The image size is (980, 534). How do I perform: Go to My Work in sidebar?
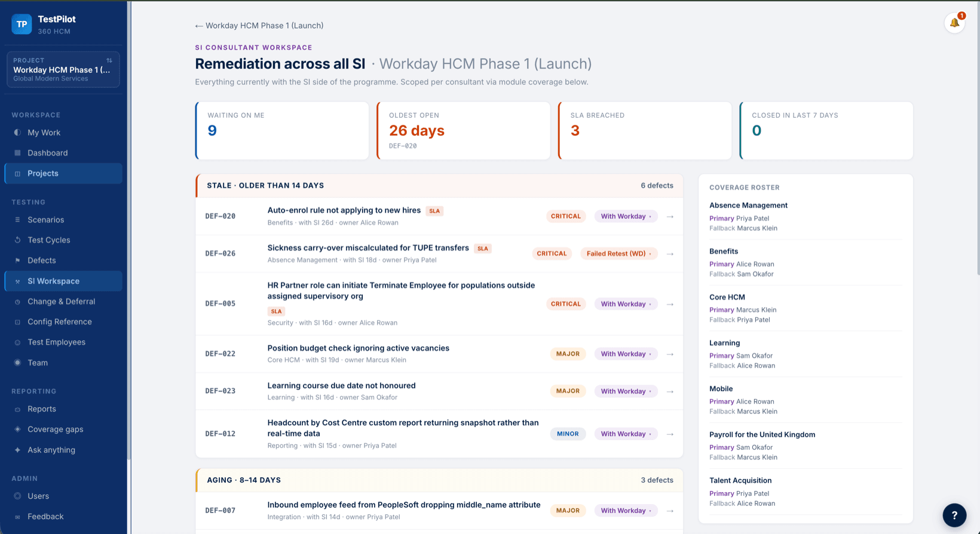coord(63,133)
